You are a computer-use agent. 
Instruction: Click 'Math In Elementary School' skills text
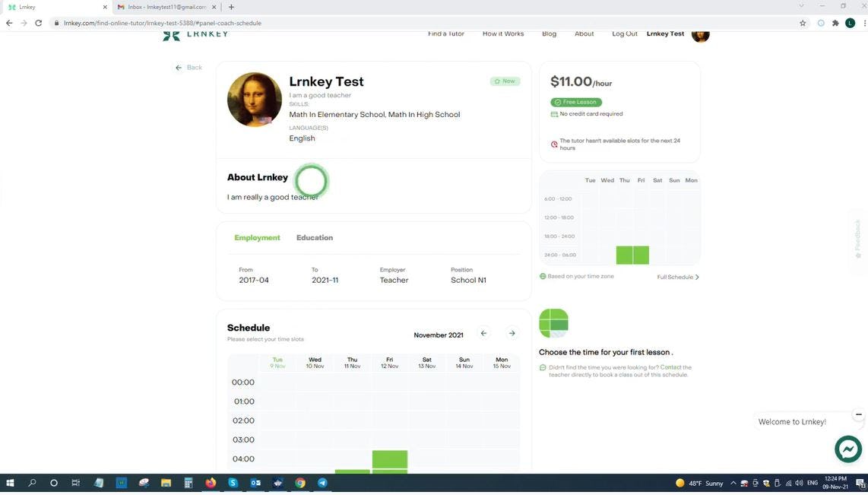(x=337, y=115)
